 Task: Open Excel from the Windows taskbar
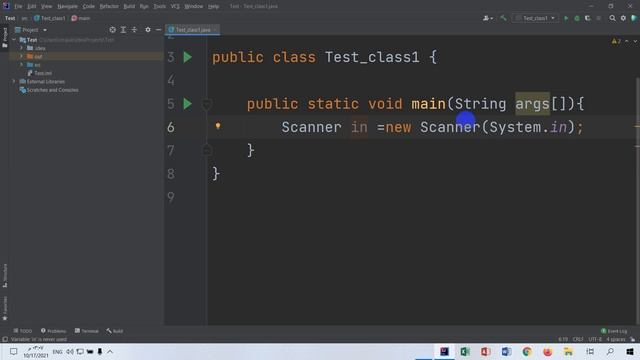click(465, 351)
